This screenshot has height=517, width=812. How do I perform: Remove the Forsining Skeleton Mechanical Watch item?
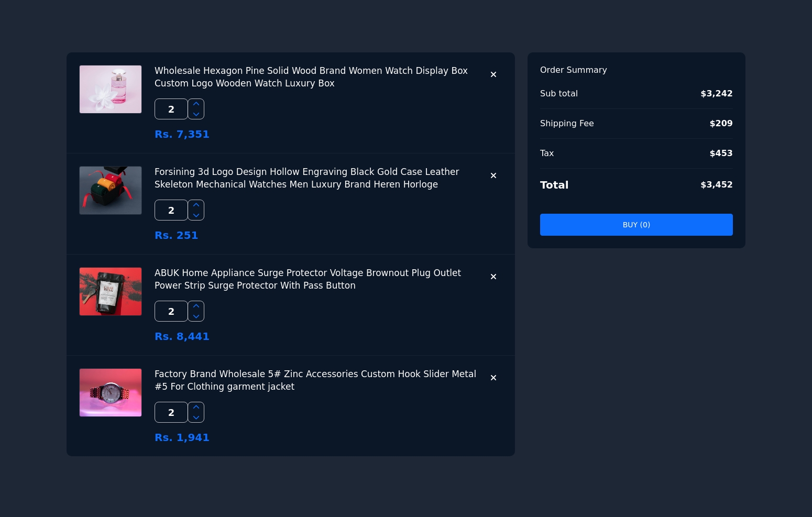(493, 175)
